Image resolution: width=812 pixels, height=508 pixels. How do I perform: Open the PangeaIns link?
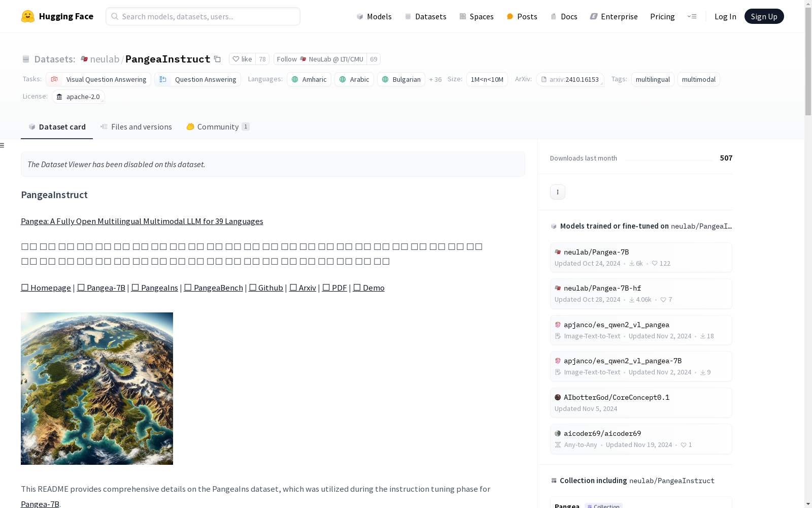[x=155, y=288]
